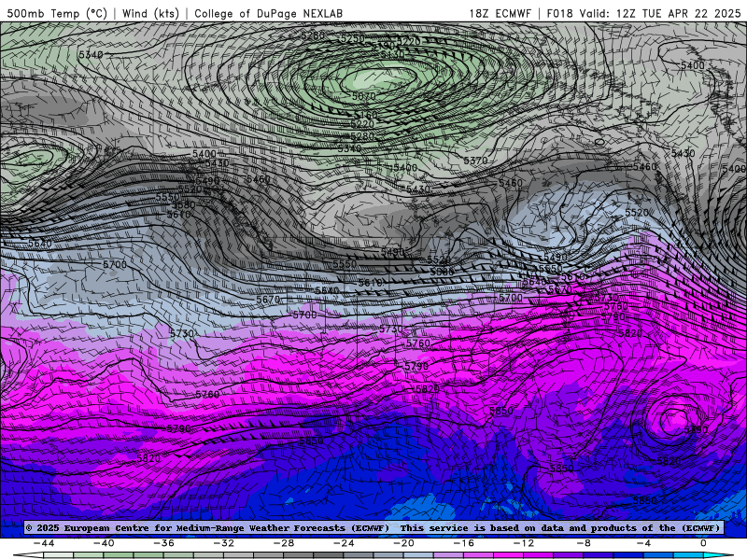Click the 5070 contour label at low center

tap(364, 96)
